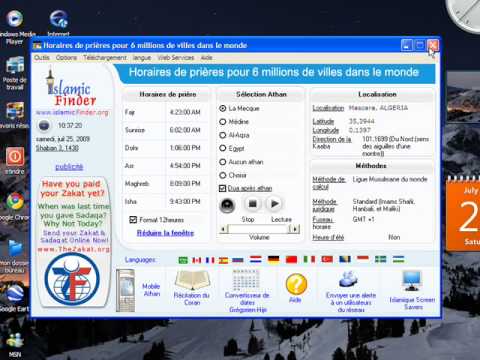Open the Options menu

66,57
